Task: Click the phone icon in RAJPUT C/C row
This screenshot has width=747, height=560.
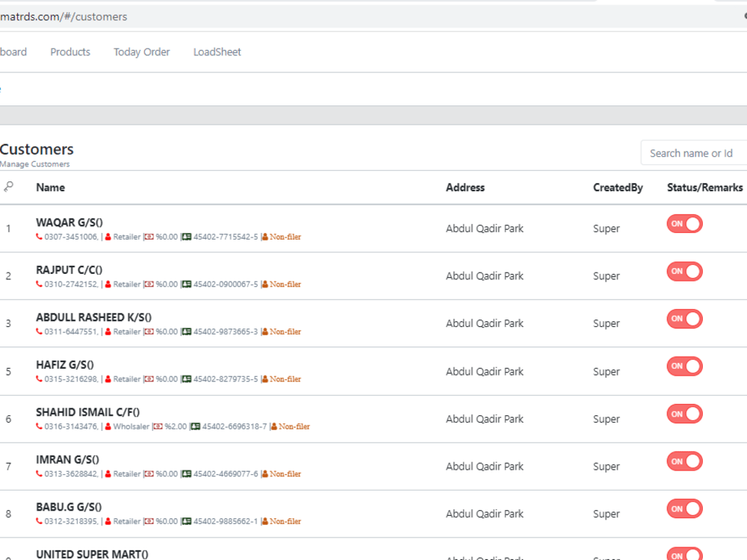Action: pos(39,284)
